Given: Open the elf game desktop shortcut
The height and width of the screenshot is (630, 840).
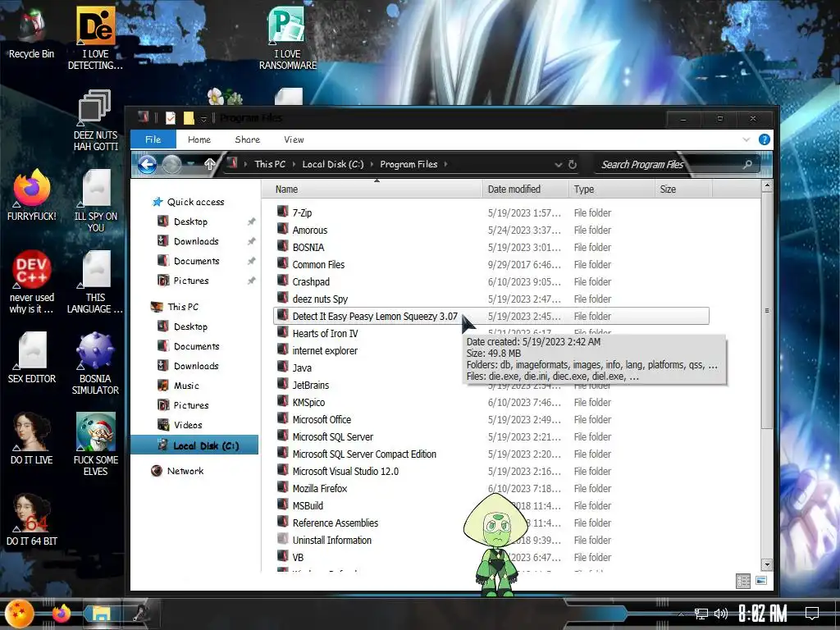Looking at the screenshot, I should [x=95, y=445].
